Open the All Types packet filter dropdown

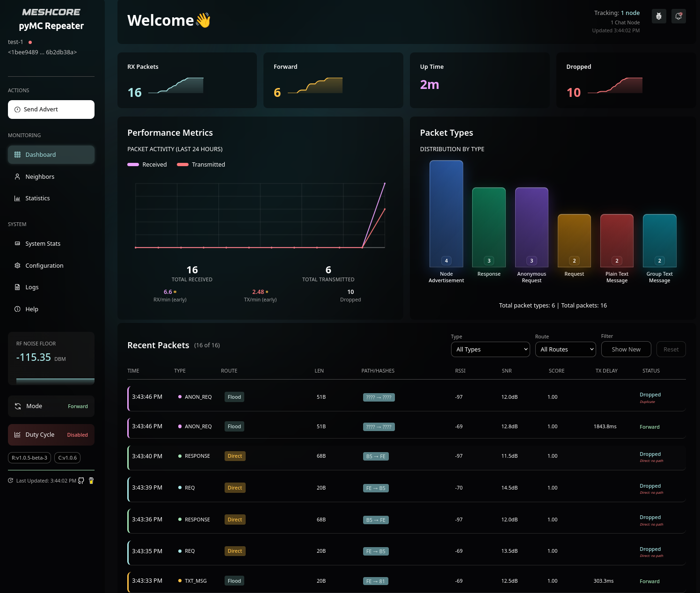[x=490, y=349]
